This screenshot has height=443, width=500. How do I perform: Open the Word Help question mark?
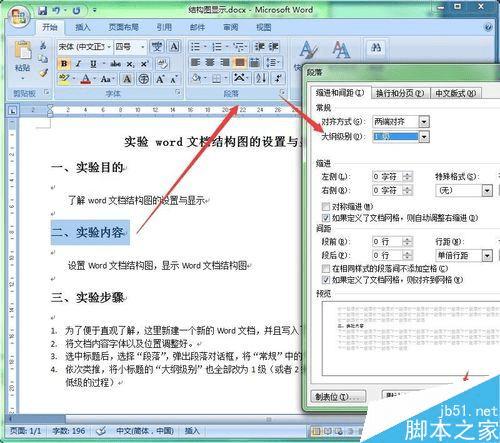click(x=489, y=27)
